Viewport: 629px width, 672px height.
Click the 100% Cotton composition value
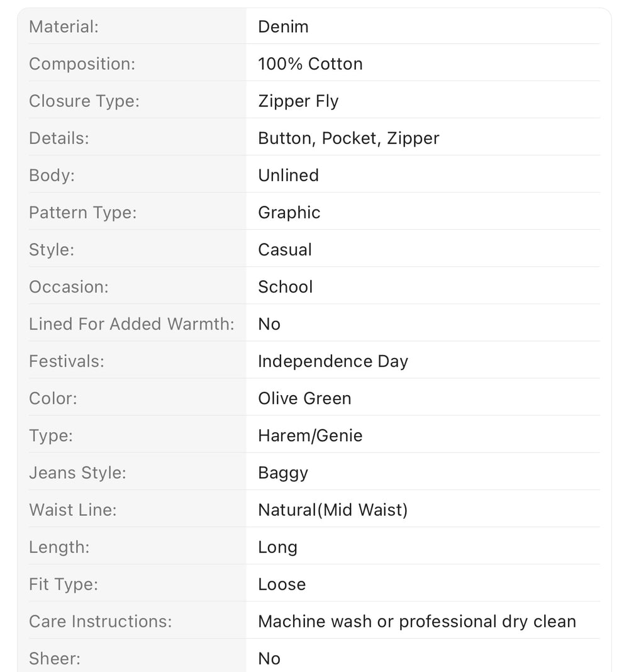point(310,64)
